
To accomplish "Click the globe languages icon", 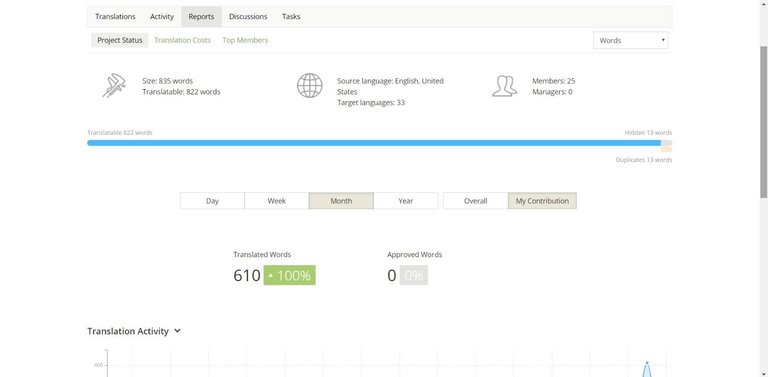I will [x=310, y=85].
